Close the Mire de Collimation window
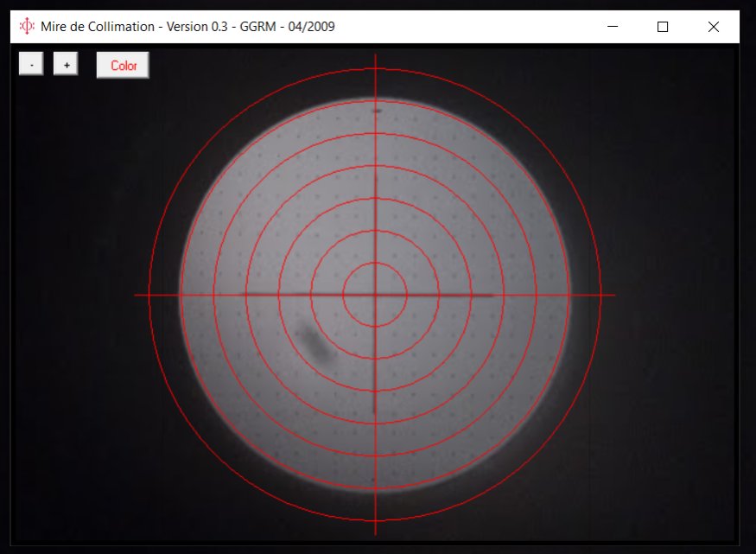Screen dimensions: 756x554 (x=713, y=27)
